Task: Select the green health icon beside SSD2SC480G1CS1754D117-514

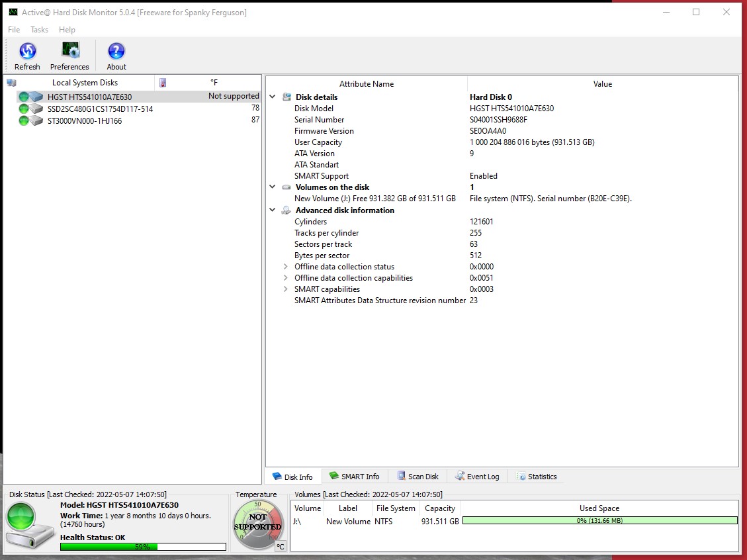Action: [23, 109]
